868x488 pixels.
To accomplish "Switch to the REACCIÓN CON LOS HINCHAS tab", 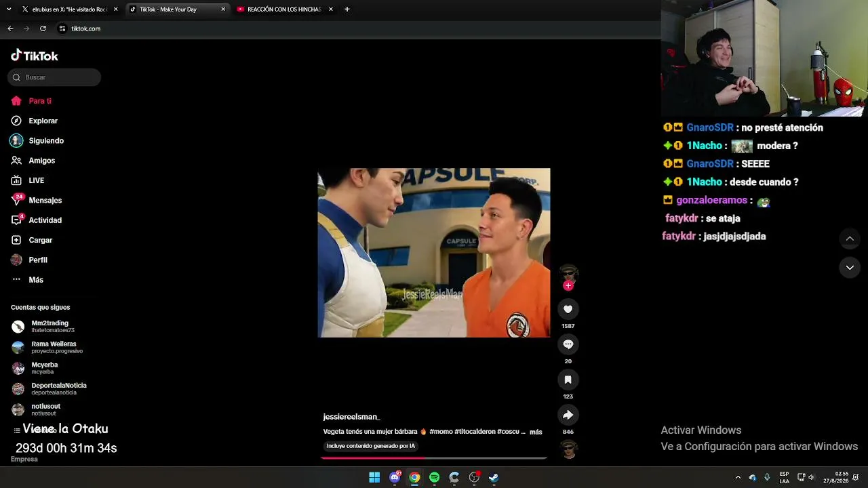I will (284, 9).
